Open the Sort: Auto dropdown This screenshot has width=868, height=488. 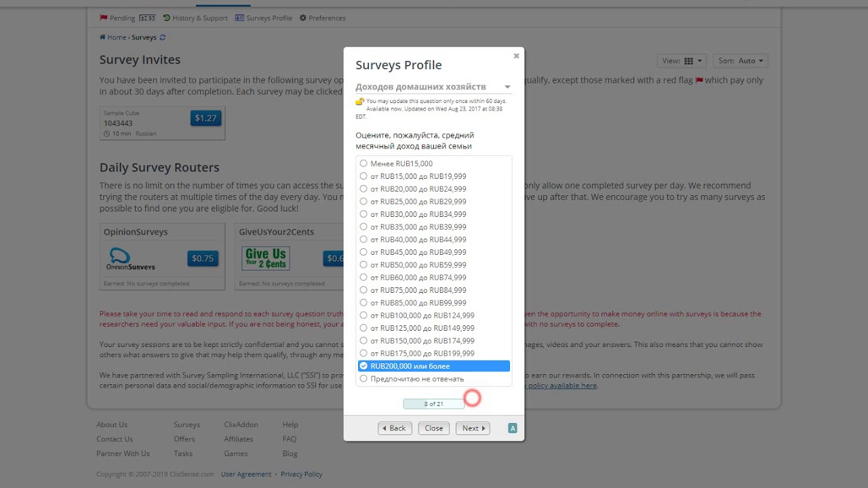(741, 61)
